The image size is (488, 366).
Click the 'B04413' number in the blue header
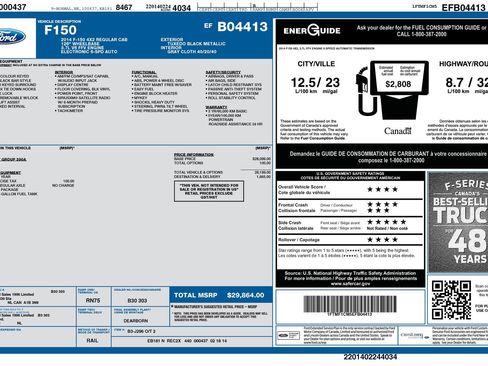242,27
